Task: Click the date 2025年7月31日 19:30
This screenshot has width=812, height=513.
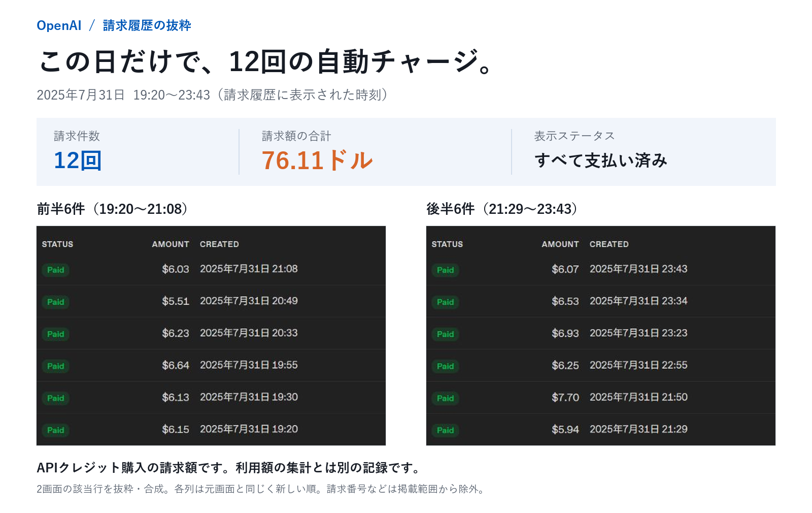Action: coord(249,397)
